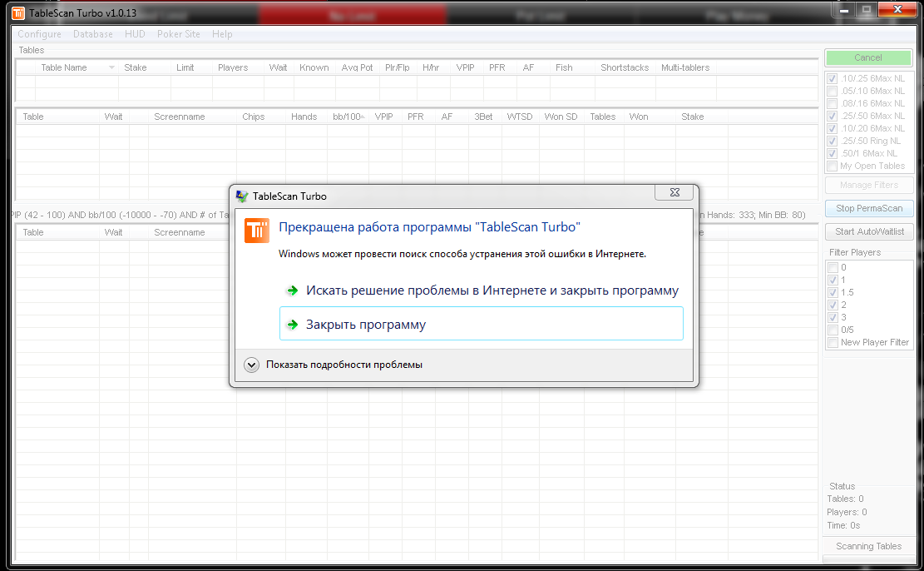Choose Искать решение проблемы в Интернете option
Screen dimensions: 924x571
pyautogui.click(x=481, y=290)
